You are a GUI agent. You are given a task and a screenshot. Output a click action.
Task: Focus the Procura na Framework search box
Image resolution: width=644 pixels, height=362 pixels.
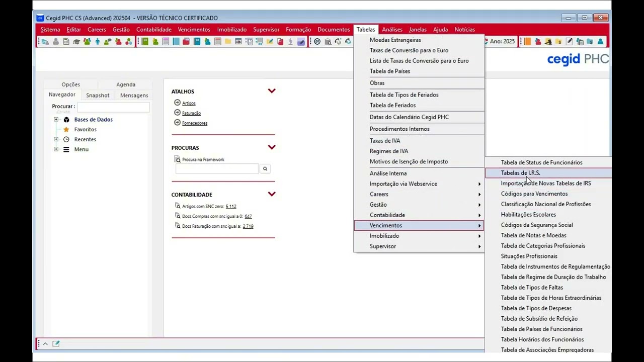tap(217, 169)
